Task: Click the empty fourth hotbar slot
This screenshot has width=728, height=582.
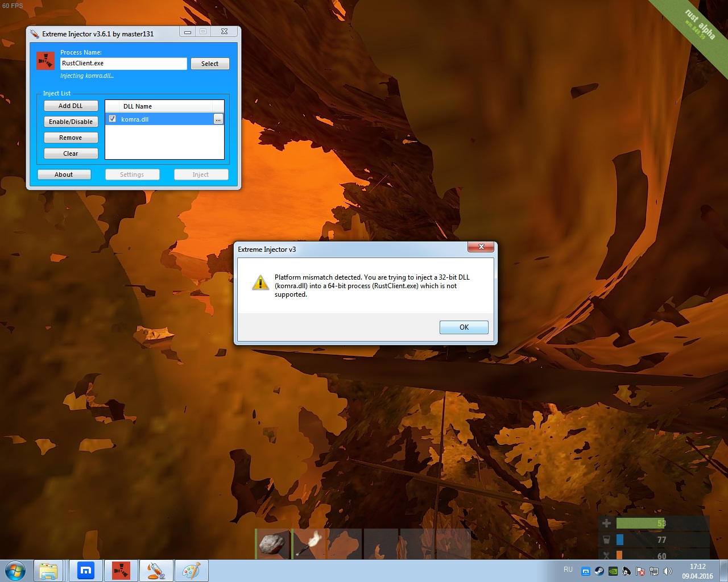Action: 380,544
